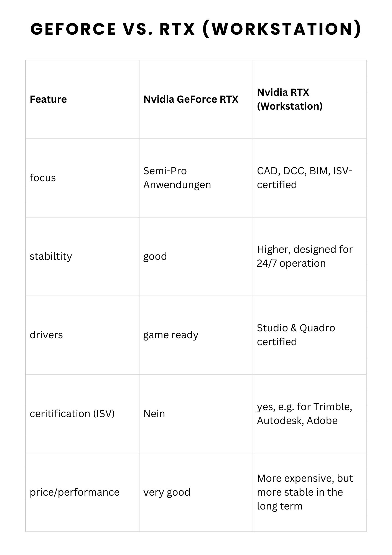Select the drivers row label

[x=46, y=335]
